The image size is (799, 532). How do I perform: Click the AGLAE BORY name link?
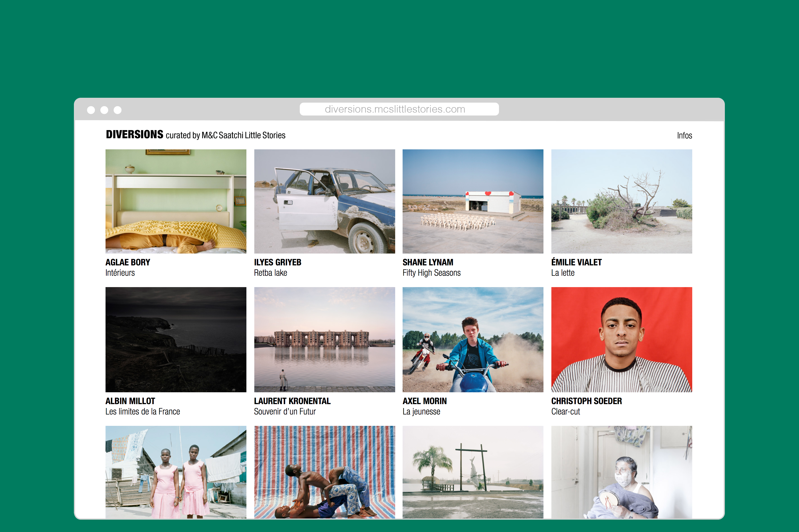(128, 262)
